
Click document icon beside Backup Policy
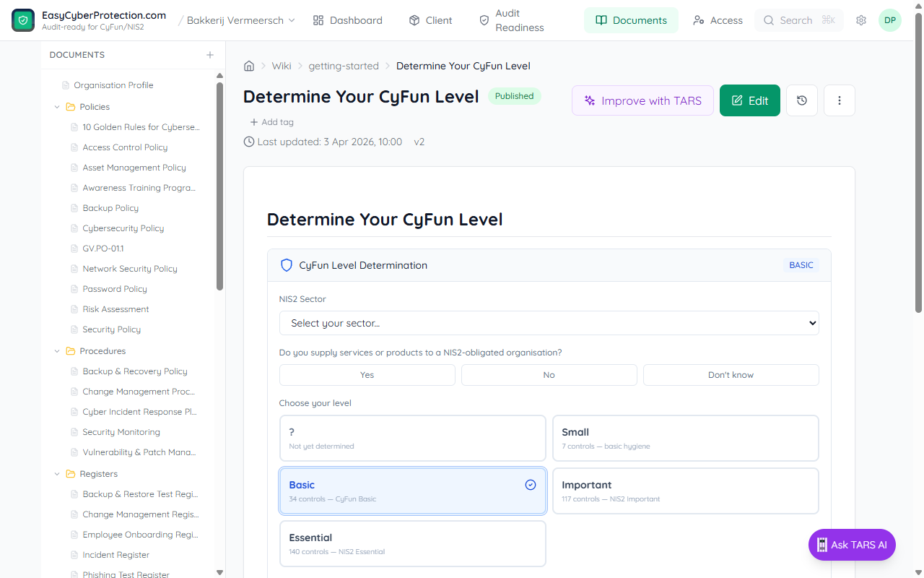click(x=74, y=208)
